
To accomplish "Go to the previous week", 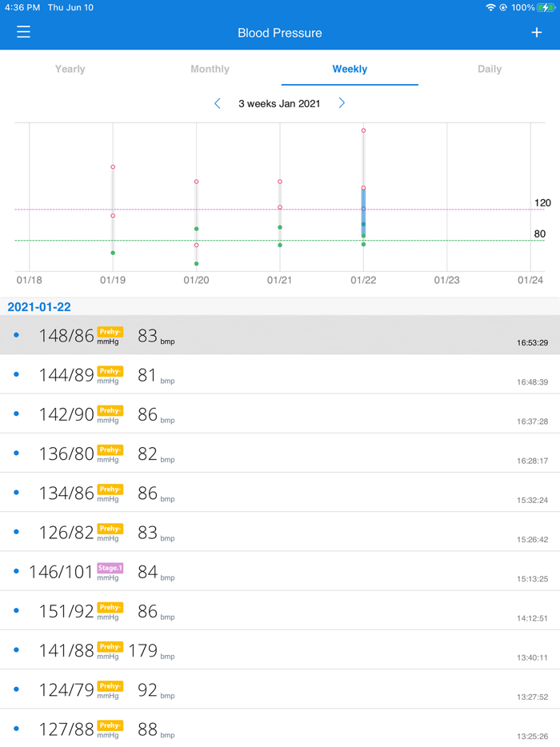I will coord(218,103).
